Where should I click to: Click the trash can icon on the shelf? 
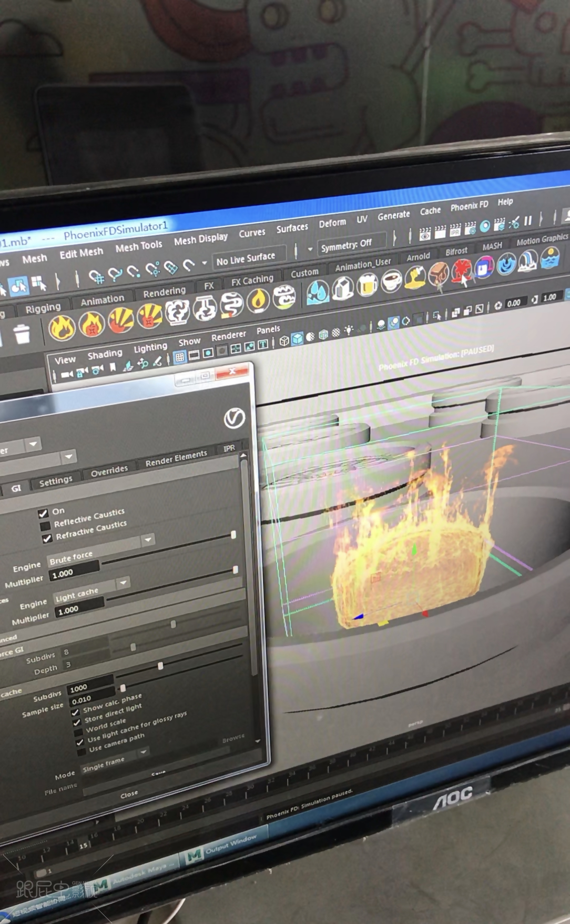(22, 334)
